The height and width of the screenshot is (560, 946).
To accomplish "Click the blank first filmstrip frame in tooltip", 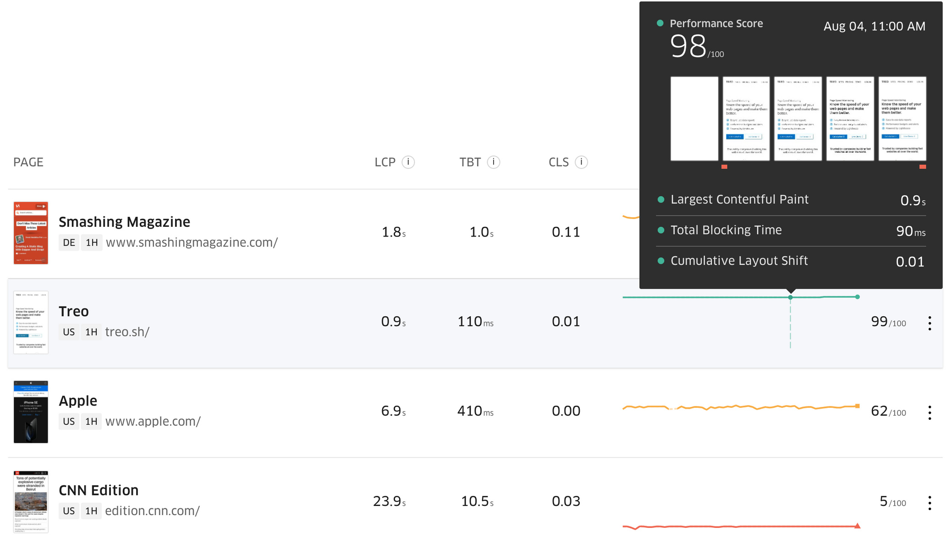I will (x=694, y=119).
